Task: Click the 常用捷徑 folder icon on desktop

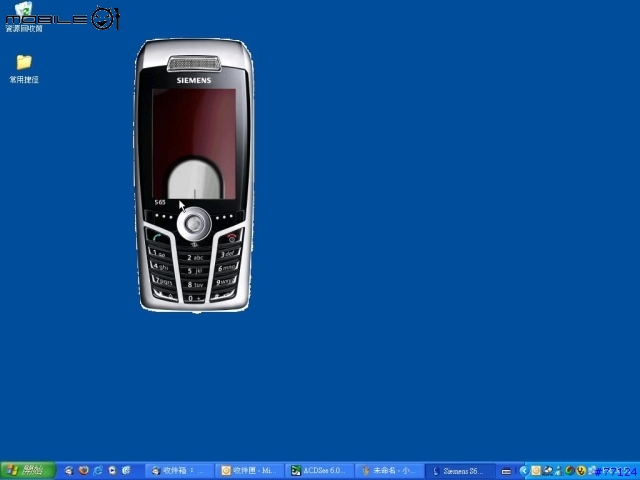Action: pyautogui.click(x=24, y=62)
